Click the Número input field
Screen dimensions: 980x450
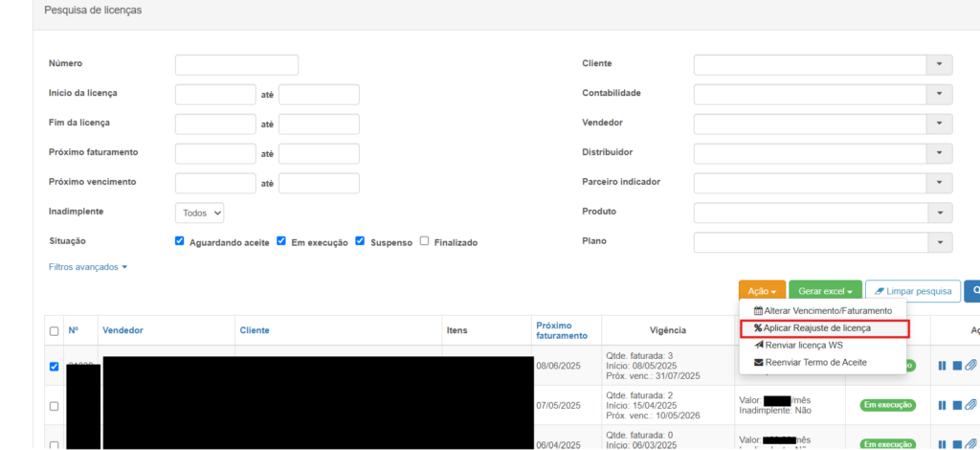[236, 64]
